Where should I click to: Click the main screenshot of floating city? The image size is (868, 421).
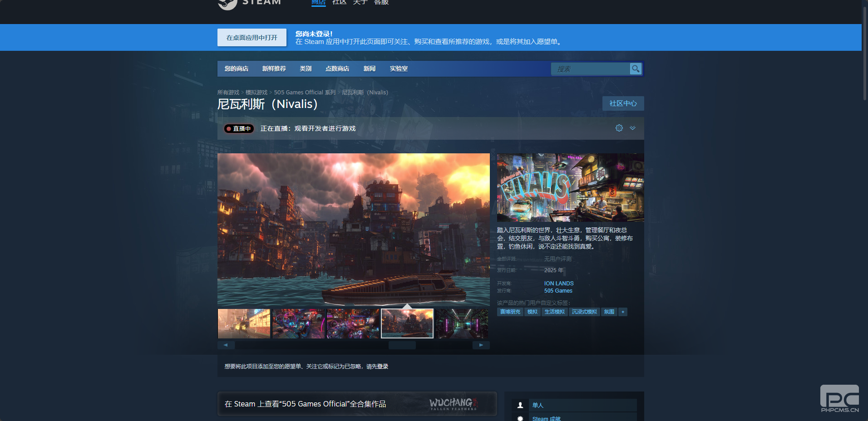pyautogui.click(x=354, y=230)
